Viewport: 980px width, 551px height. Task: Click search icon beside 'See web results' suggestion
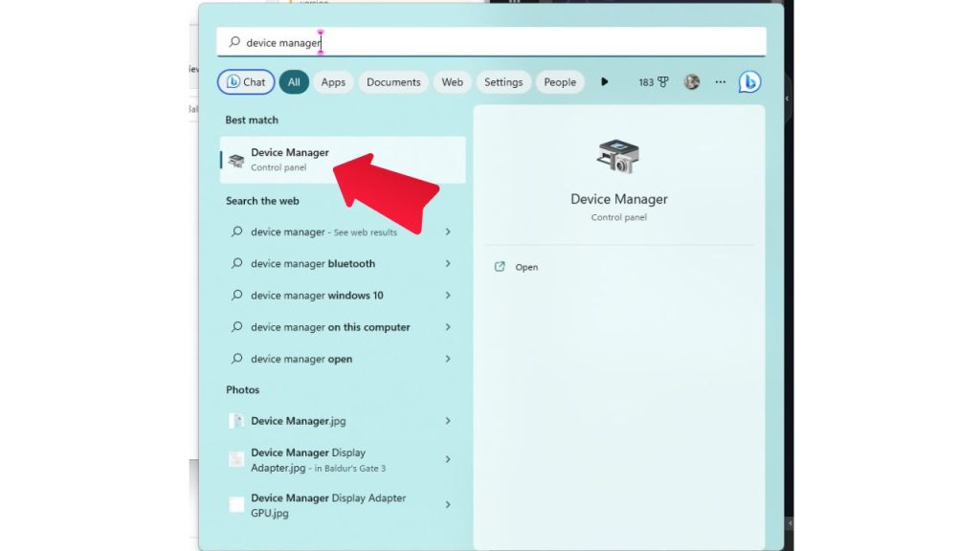click(237, 231)
